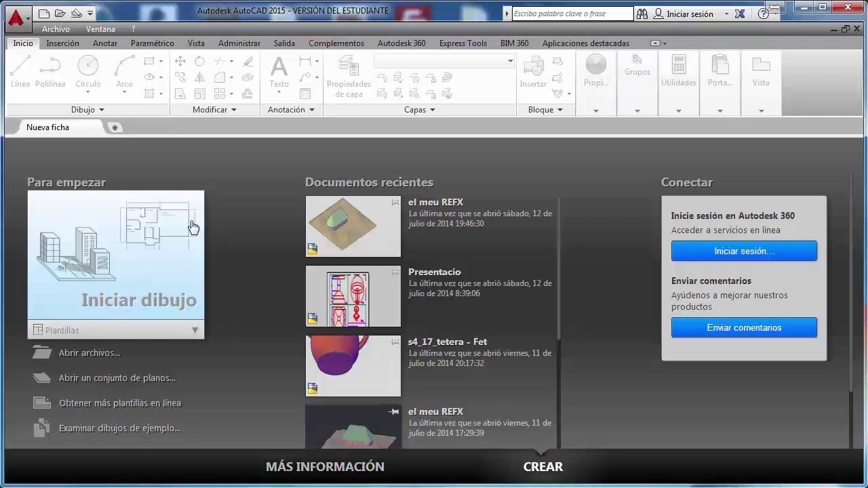This screenshot has width=868, height=488.
Task: Expand the Dibujo panel
Action: point(87,110)
